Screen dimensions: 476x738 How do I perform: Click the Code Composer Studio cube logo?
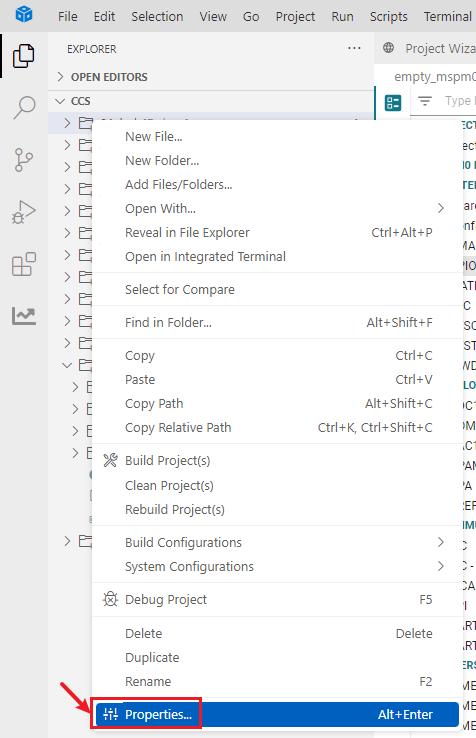coord(24,15)
